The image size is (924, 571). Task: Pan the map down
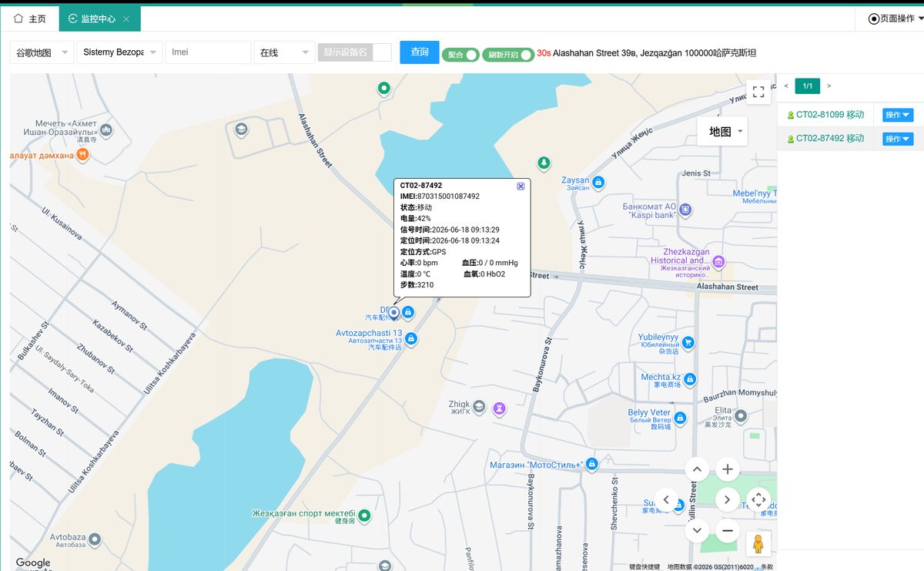(x=697, y=529)
